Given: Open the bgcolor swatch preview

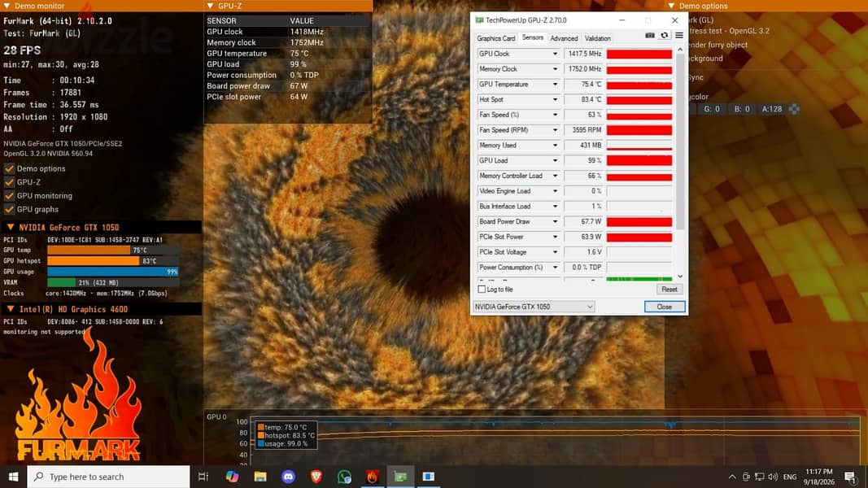Looking at the screenshot, I should [794, 109].
